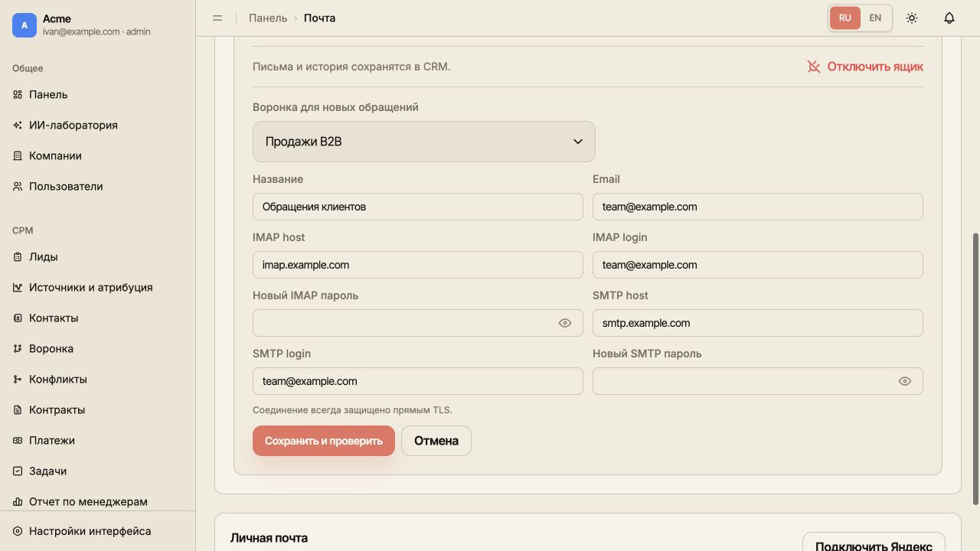Click the Контакты icon in sidebar
Screen dimensions: 980x551
18,318
